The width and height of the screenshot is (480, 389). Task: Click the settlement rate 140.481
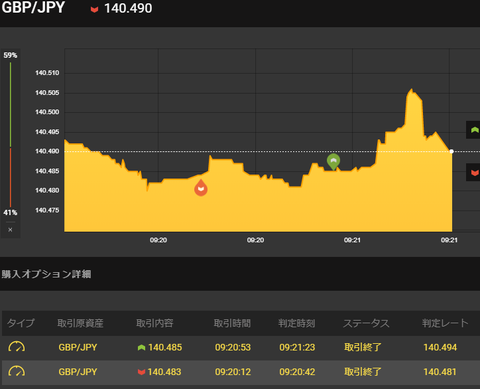pyautogui.click(x=440, y=372)
